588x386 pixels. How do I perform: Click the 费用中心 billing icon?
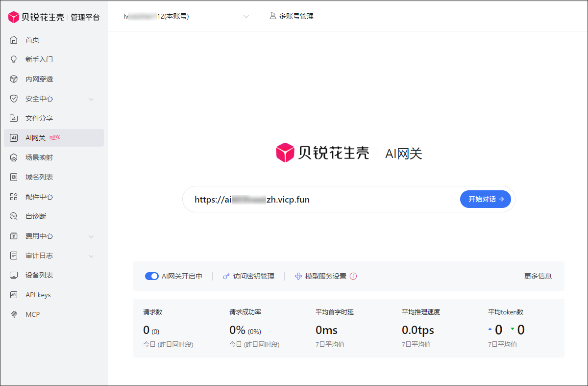click(14, 236)
